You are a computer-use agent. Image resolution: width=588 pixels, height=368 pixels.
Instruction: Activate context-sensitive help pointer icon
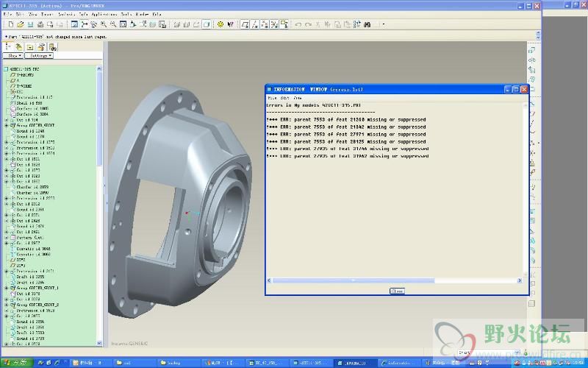(x=230, y=24)
